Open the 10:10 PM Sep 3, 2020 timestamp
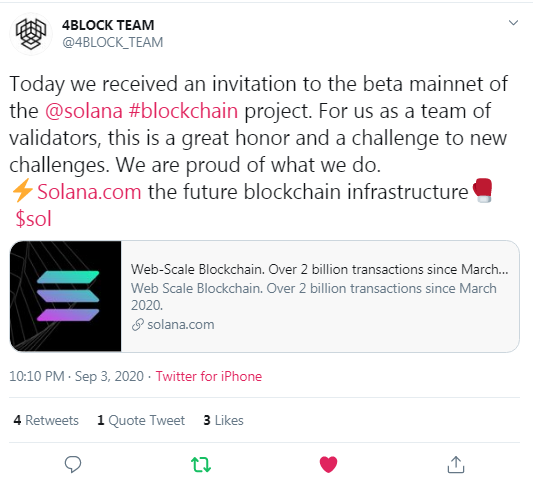Screen dimensions: 533x480 76,376
